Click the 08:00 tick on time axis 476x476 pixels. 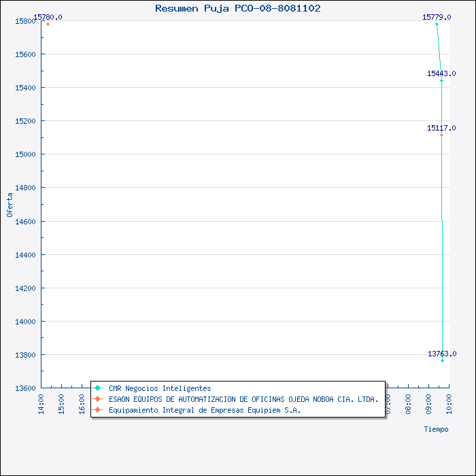tap(408, 403)
